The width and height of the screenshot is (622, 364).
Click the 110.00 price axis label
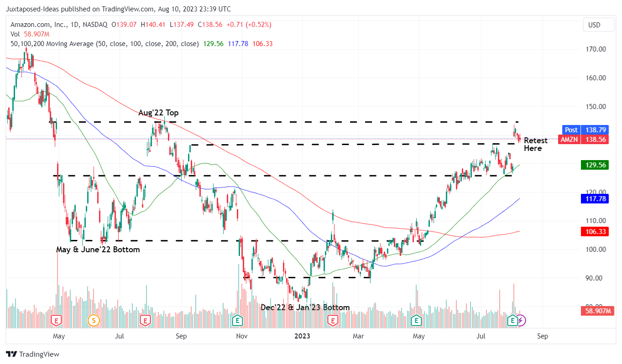(x=596, y=221)
